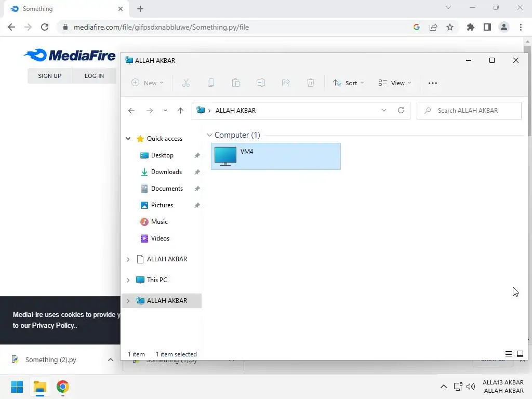Select Pictures in Quick access
The image size is (532, 399).
162,205
